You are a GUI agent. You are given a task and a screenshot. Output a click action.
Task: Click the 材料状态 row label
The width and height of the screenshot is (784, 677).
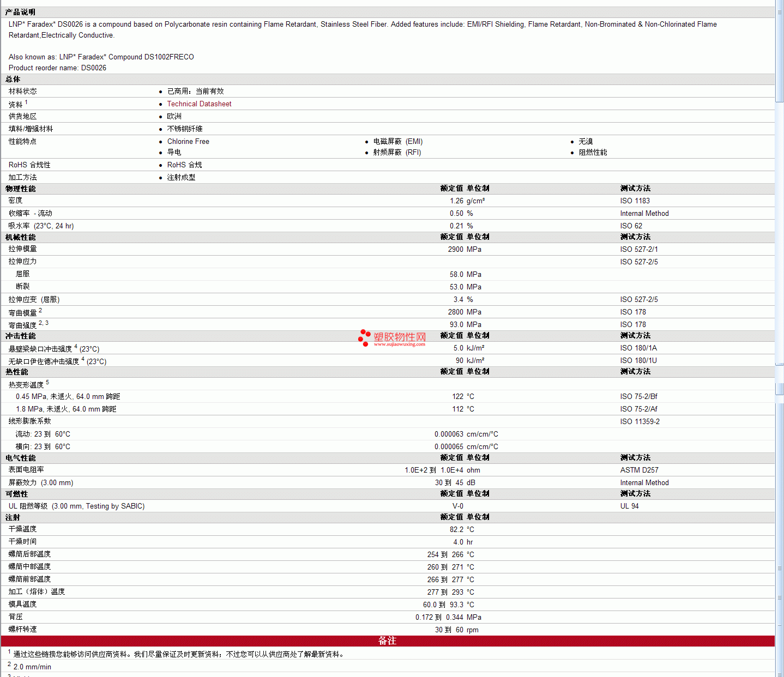coord(23,91)
